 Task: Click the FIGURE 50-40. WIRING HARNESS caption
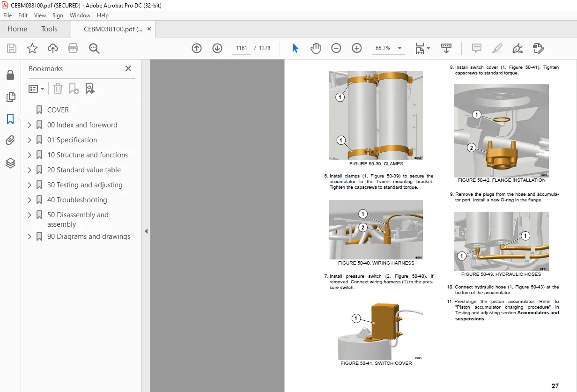[x=376, y=263]
